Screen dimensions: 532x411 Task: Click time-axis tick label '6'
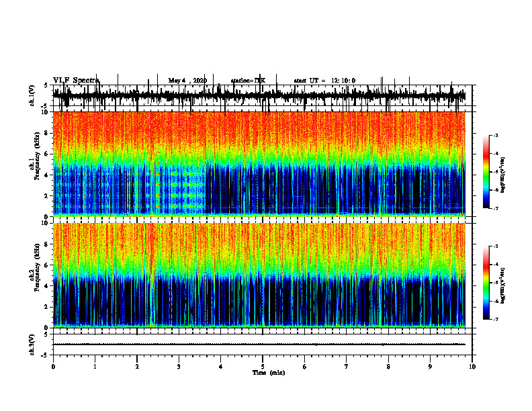tap(305, 367)
